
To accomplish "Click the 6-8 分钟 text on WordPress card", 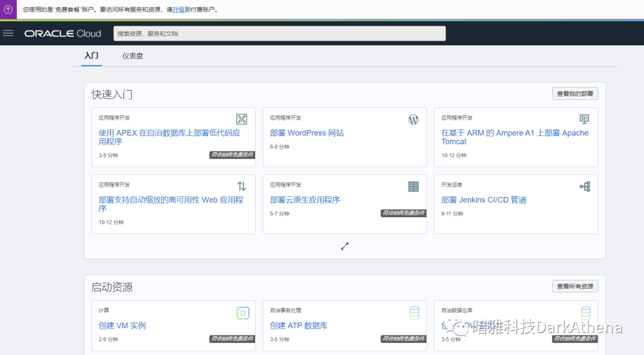I will click(279, 147).
